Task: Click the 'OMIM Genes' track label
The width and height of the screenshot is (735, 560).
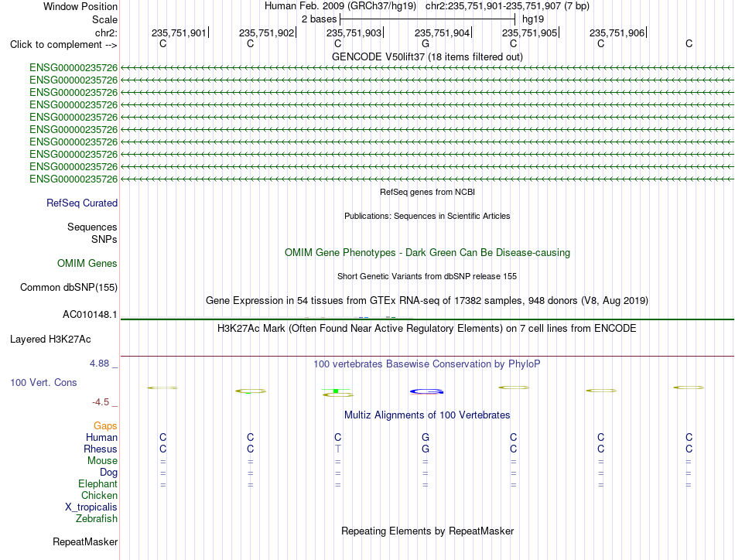Action: click(x=87, y=263)
